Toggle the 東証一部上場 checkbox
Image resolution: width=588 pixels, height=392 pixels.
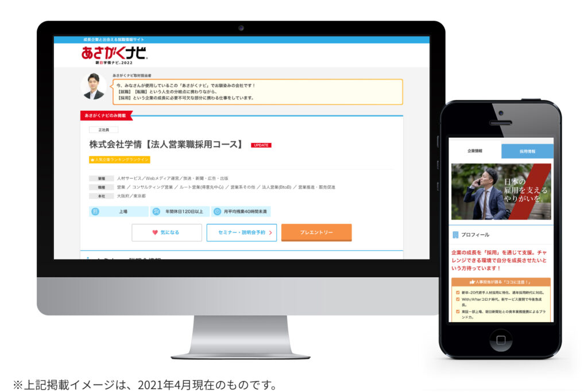458,312
